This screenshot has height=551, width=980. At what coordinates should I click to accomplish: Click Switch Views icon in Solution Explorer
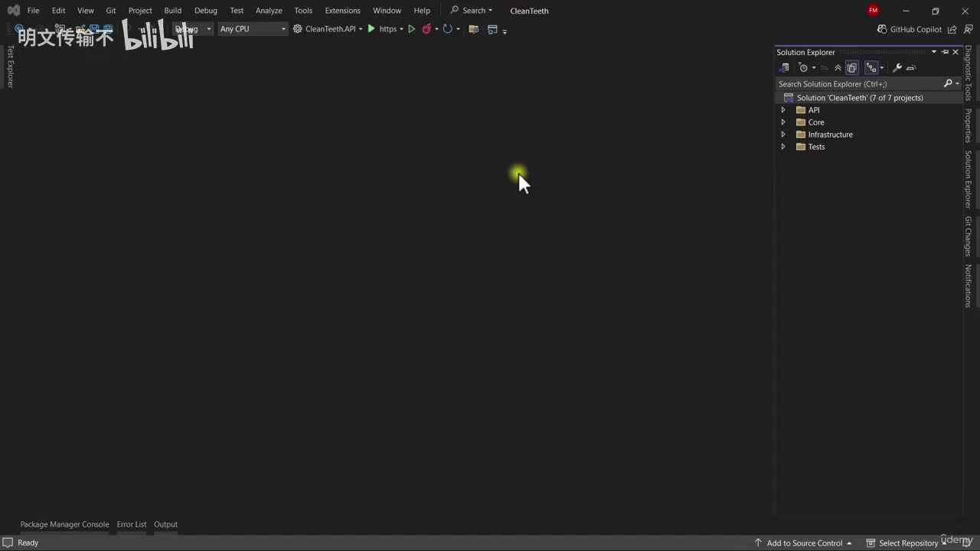click(x=784, y=68)
